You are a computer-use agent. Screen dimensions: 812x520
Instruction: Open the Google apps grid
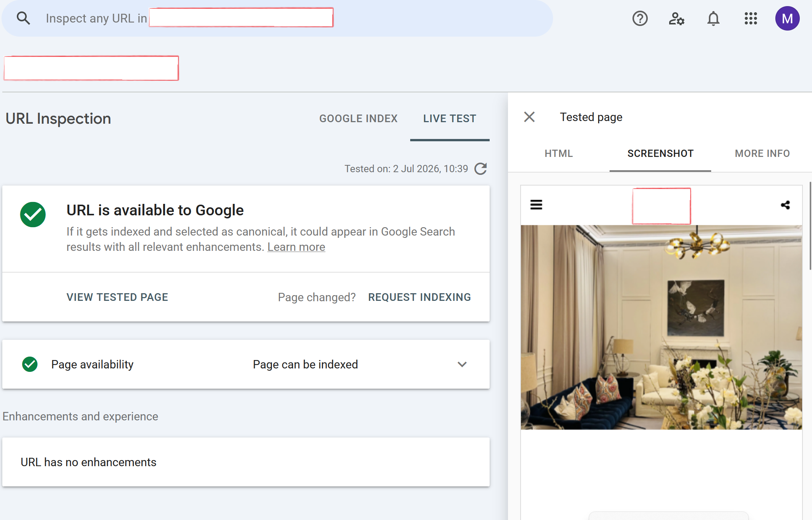[x=751, y=18]
